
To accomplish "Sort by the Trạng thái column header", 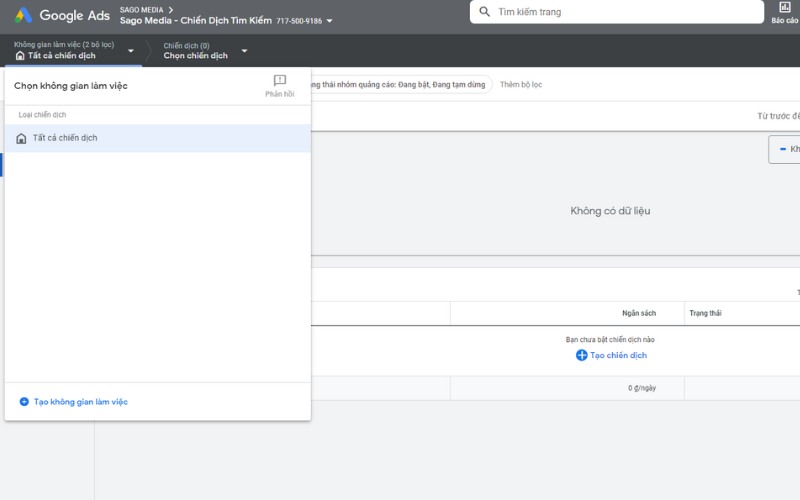I will (705, 313).
